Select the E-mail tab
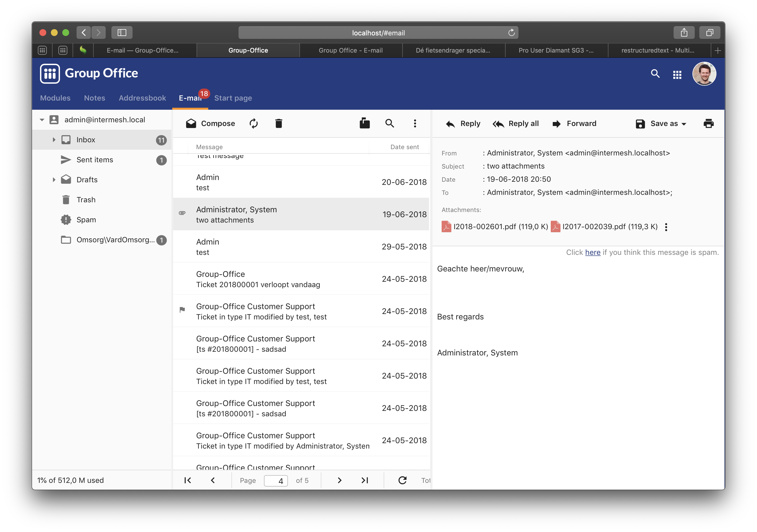This screenshot has width=757, height=532. [190, 98]
